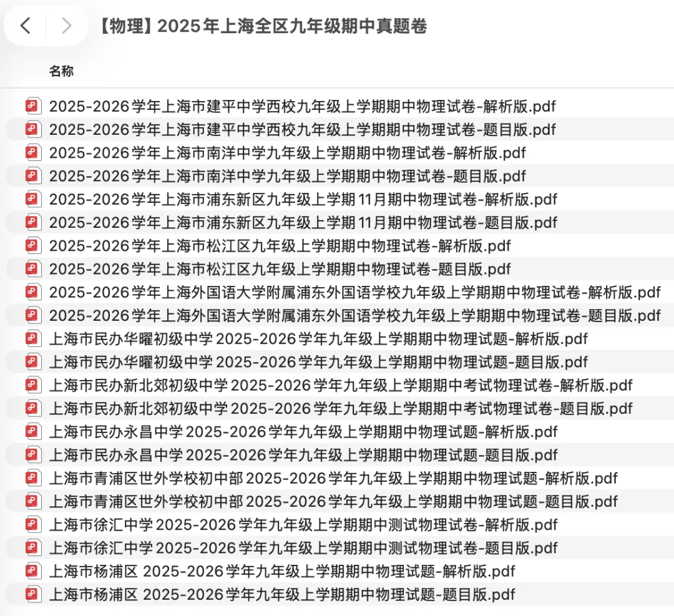
Task: Click PDF icon of 杨浦区 题目版 file
Action: [x=33, y=595]
